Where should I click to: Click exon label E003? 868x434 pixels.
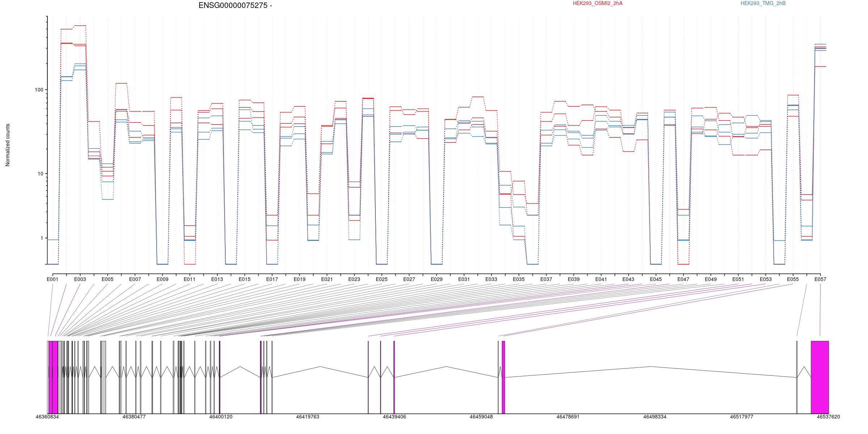(80, 279)
